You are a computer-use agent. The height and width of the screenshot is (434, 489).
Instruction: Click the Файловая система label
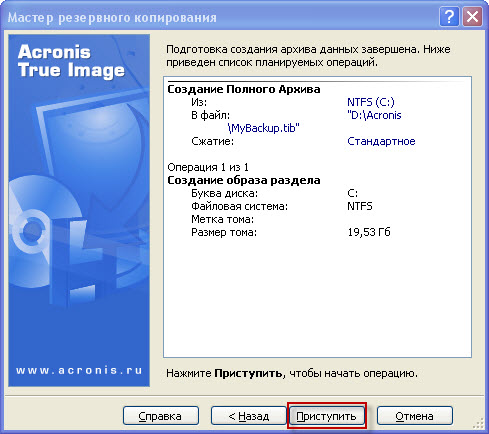239,206
